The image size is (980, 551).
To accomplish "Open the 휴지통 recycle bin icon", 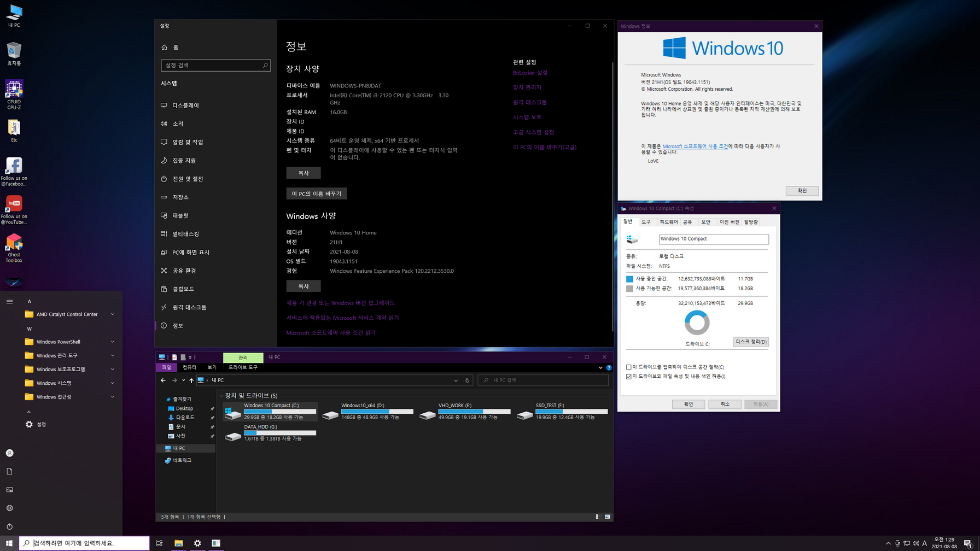I will point(14,54).
